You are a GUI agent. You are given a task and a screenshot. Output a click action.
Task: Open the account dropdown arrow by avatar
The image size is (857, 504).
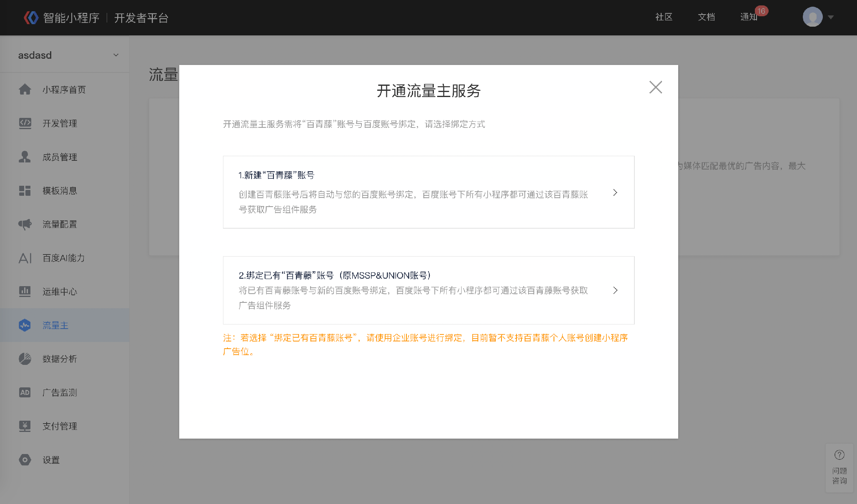click(830, 17)
